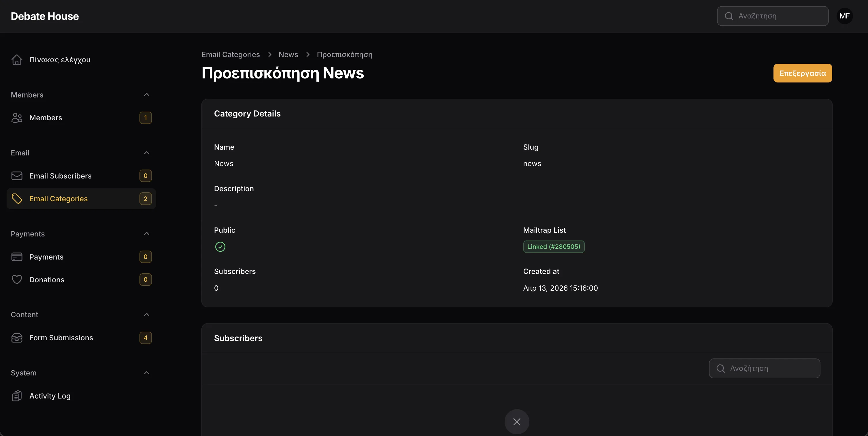Go to the News breadcrumb link
Image resolution: width=868 pixels, height=436 pixels.
288,54
